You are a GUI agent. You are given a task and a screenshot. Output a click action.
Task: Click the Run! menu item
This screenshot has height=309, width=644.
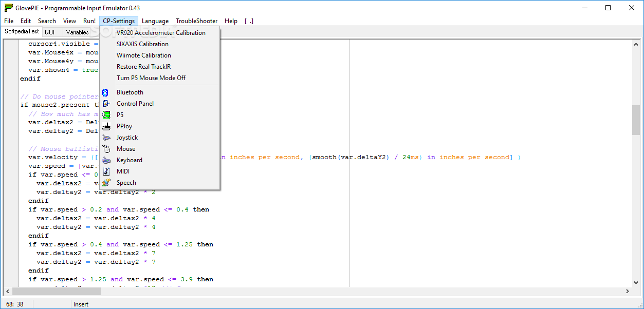tap(89, 21)
